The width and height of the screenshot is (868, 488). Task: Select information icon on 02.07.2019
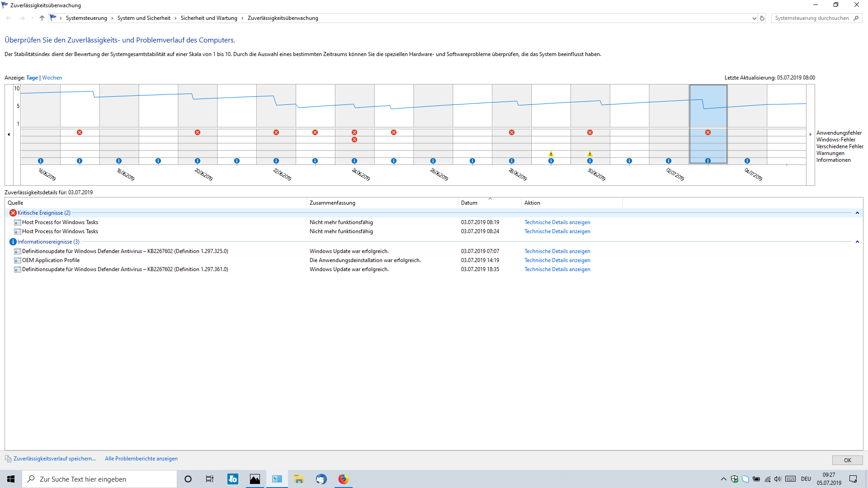click(x=669, y=161)
